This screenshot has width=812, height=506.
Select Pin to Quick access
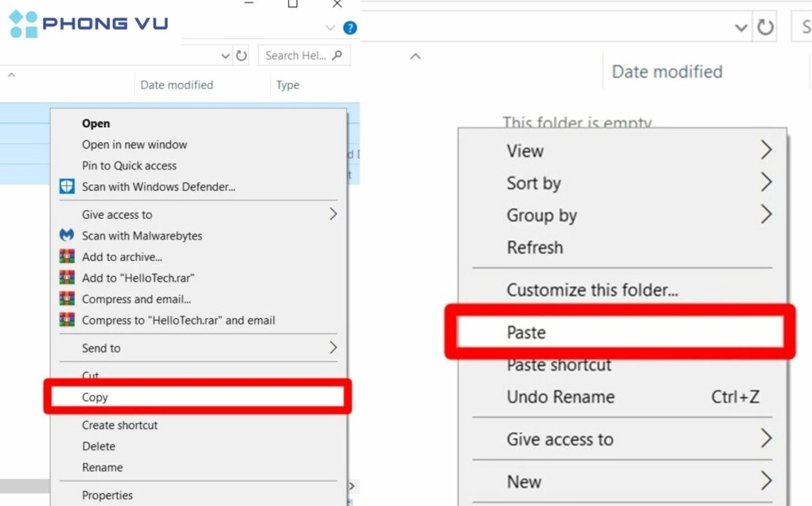[x=129, y=165]
